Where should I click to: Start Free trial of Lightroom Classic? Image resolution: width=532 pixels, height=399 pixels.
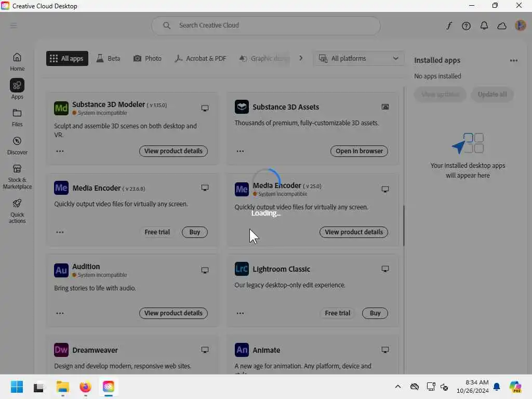338,313
